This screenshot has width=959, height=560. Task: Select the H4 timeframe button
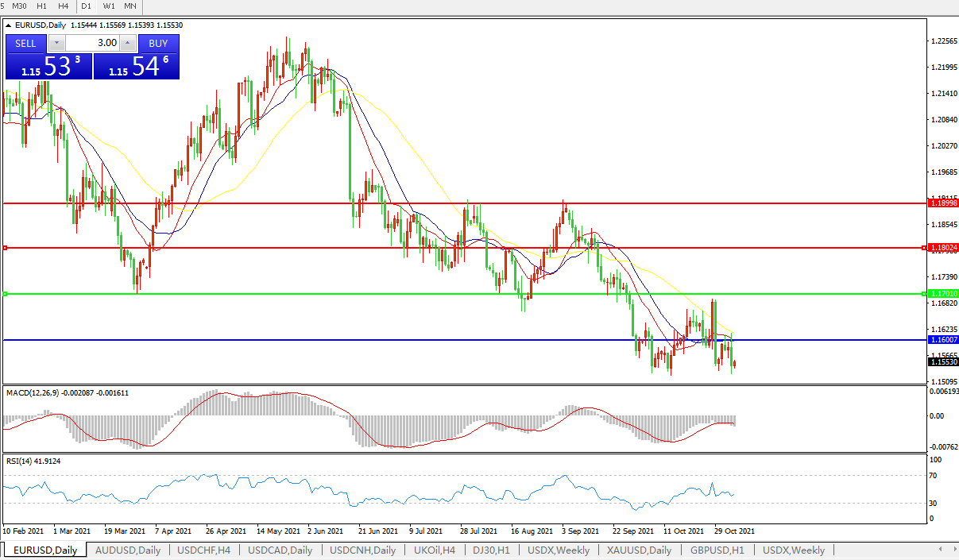point(63,6)
